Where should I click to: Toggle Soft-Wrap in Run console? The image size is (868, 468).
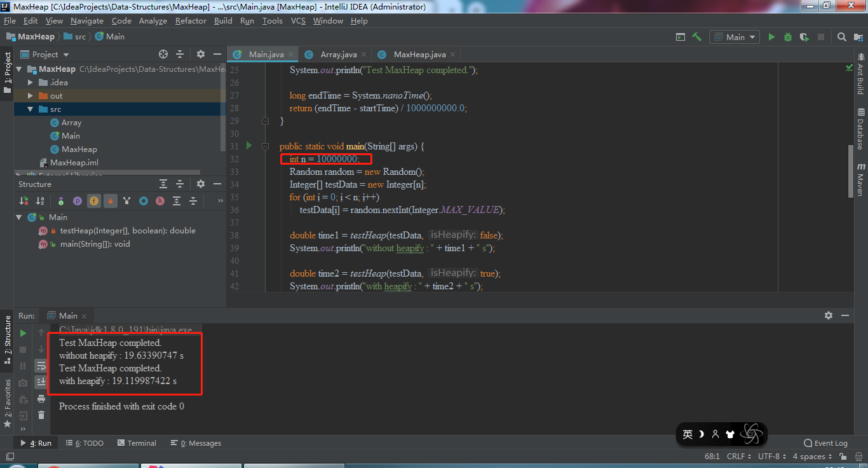[x=41, y=366]
